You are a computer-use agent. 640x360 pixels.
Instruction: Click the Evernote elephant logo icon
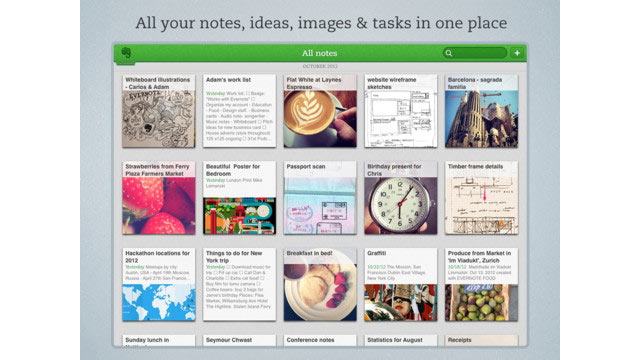pyautogui.click(x=126, y=53)
